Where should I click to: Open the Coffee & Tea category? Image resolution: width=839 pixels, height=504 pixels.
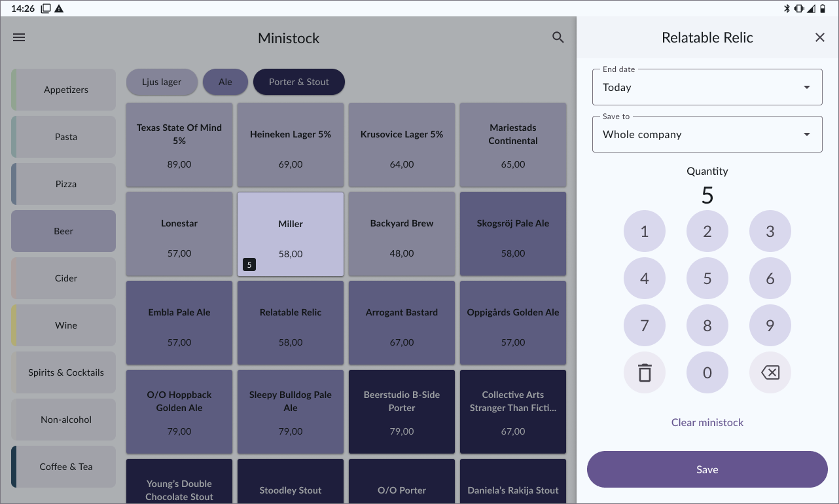point(63,467)
